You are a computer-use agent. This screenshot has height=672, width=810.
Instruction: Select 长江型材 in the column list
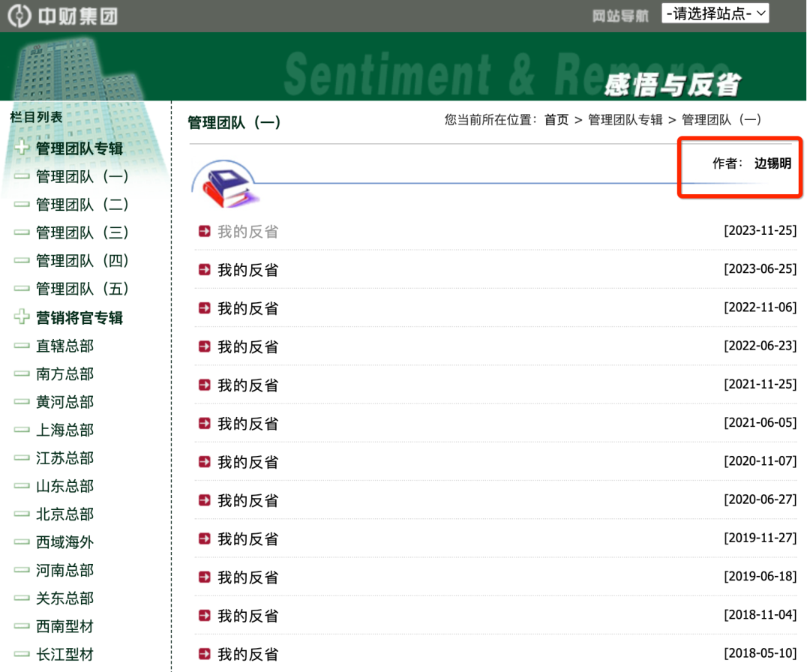pos(64,655)
